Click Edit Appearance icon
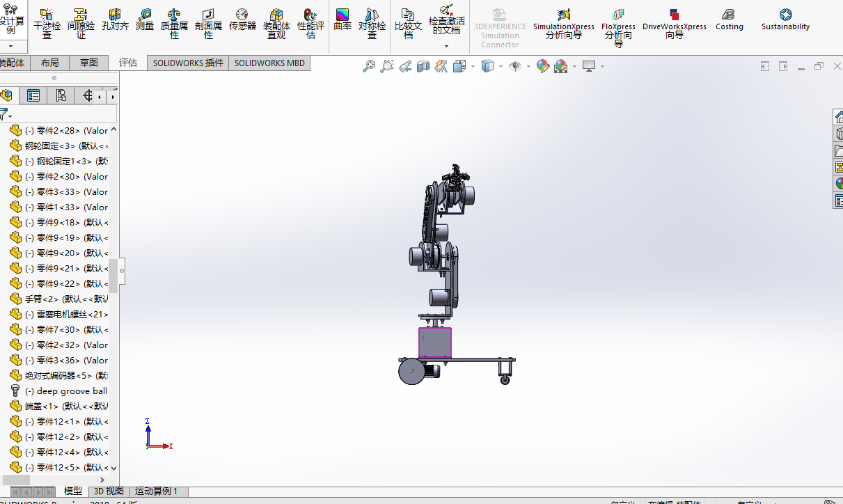 [x=542, y=66]
